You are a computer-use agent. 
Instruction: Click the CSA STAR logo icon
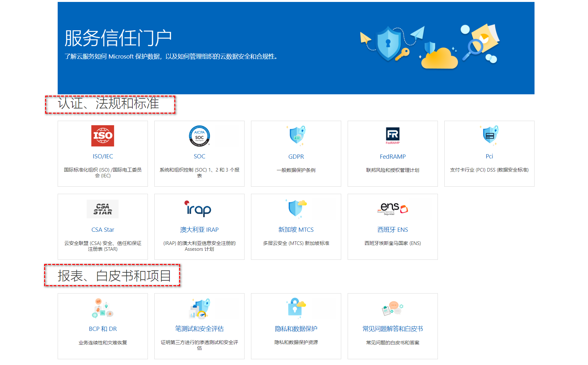[x=102, y=209]
